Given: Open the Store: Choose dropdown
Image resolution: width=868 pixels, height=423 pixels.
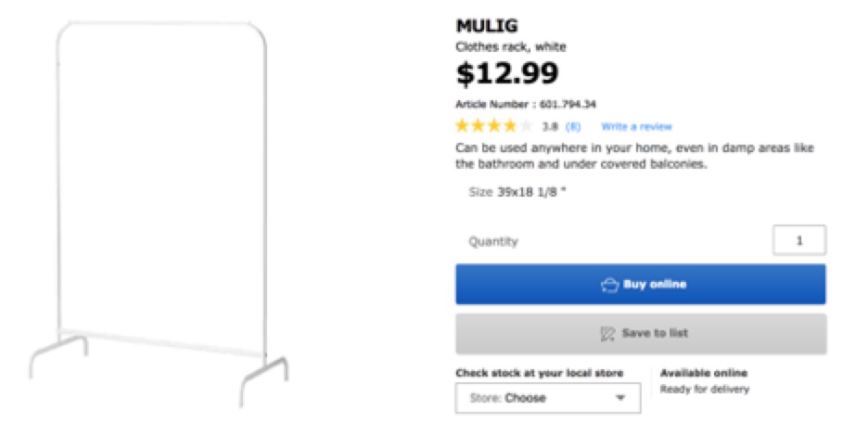Looking at the screenshot, I should click(x=547, y=398).
